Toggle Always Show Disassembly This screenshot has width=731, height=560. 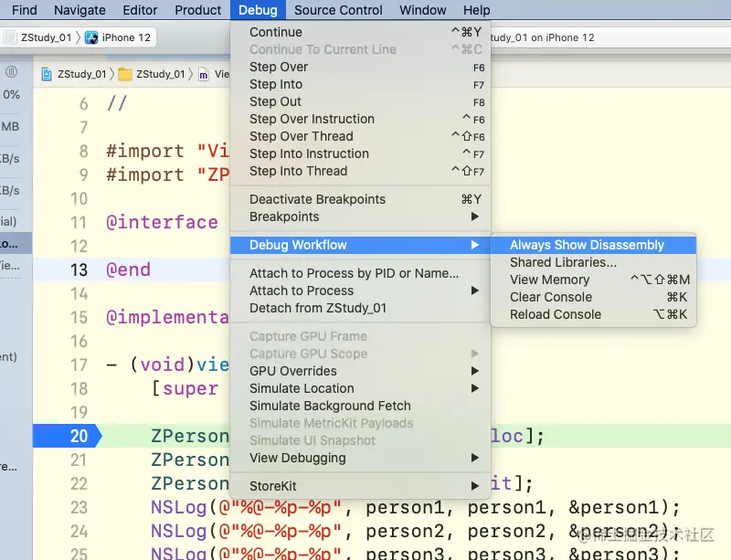point(593,245)
